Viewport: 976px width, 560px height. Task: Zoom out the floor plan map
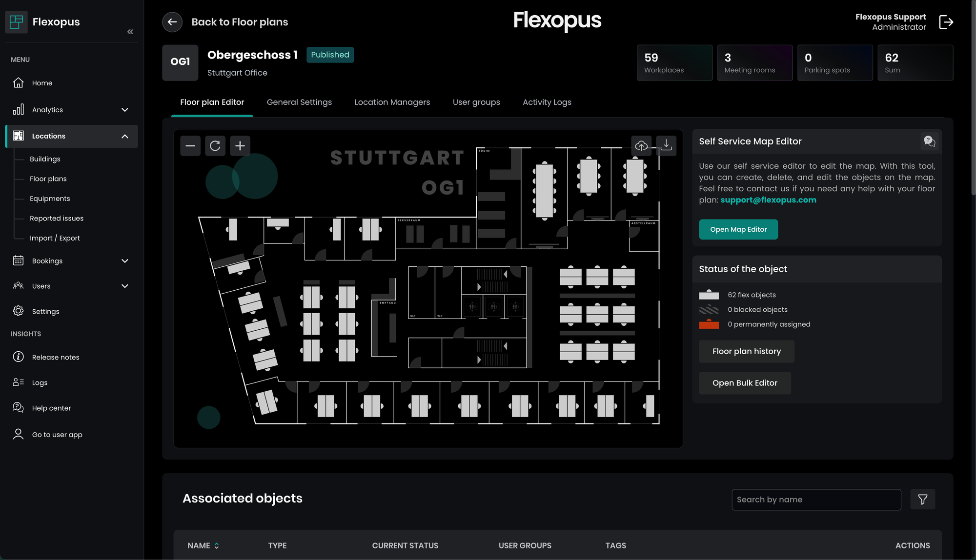tap(190, 146)
